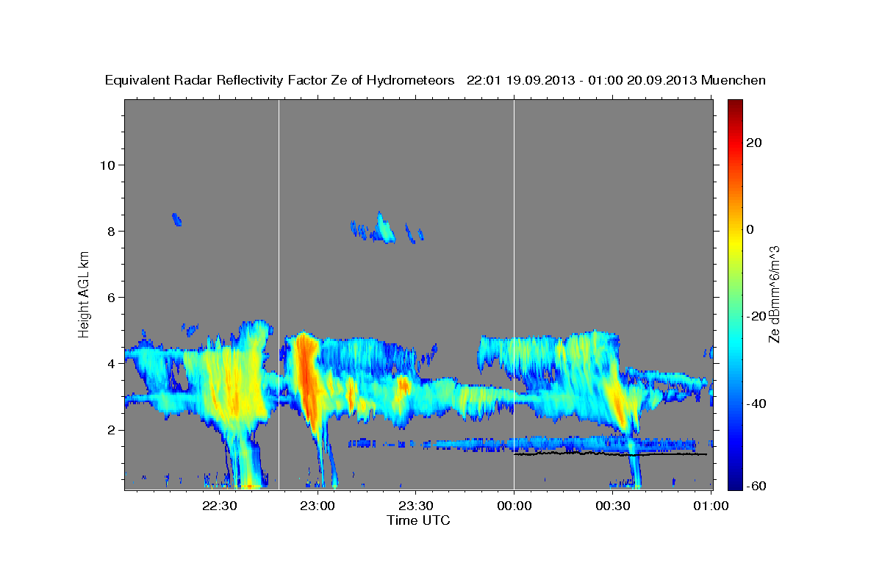Click the colorbar label 'Ze dBmm^6/m^3'
This screenshot has height=588, width=882.
tap(774, 294)
